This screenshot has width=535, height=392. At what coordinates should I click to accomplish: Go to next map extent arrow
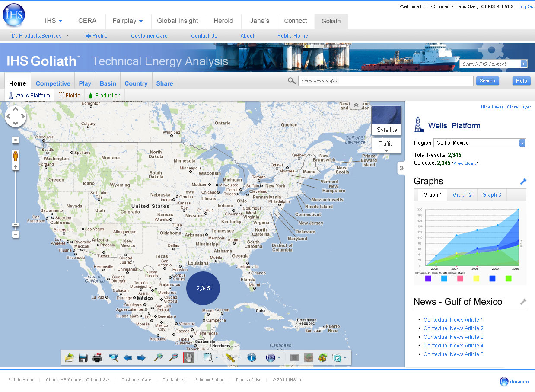[x=141, y=357]
